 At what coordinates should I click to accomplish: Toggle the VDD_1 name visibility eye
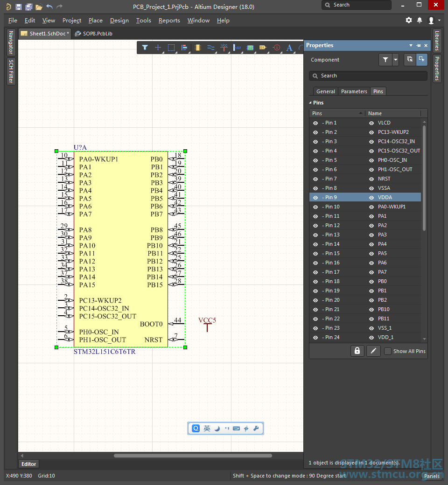point(371,338)
